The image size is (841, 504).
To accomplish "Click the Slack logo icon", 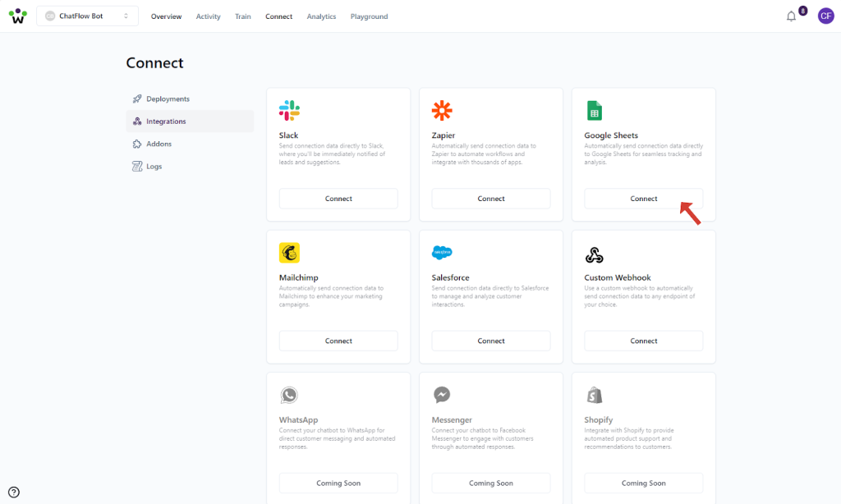I will [x=289, y=111].
